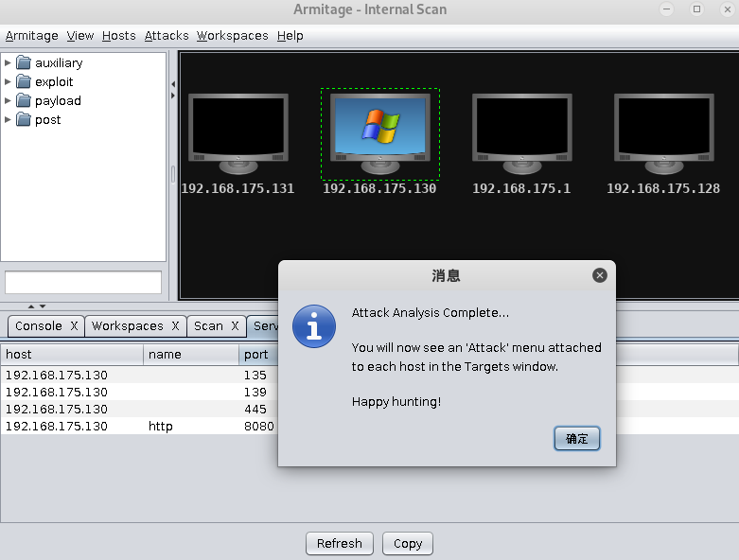This screenshot has width=739, height=560.
Task: Sort by the port column header
Action: [x=258, y=355]
